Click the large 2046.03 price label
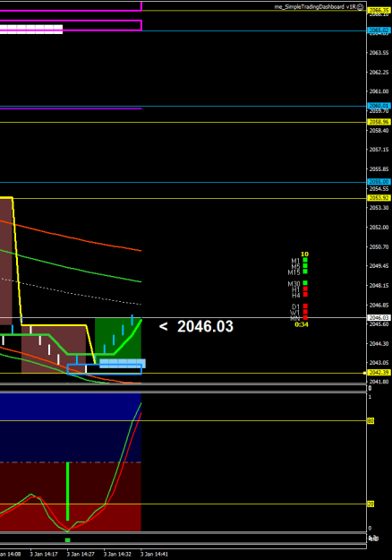 (x=205, y=326)
